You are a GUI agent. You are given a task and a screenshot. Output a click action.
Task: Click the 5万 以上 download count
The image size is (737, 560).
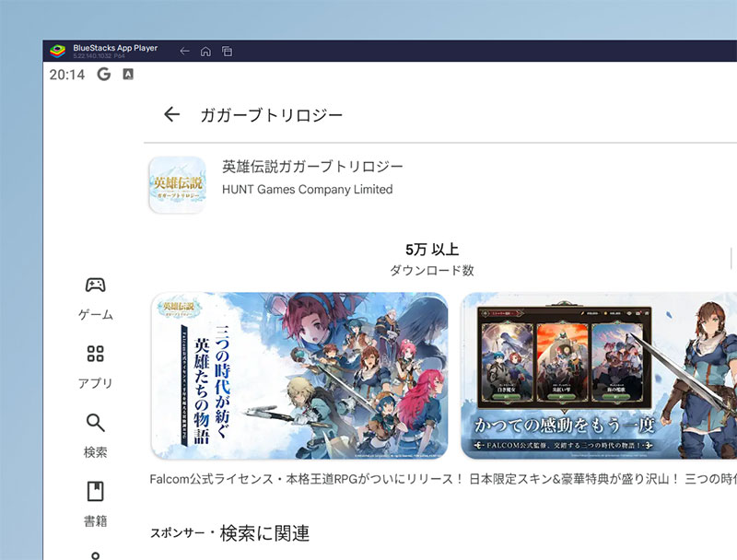(431, 250)
